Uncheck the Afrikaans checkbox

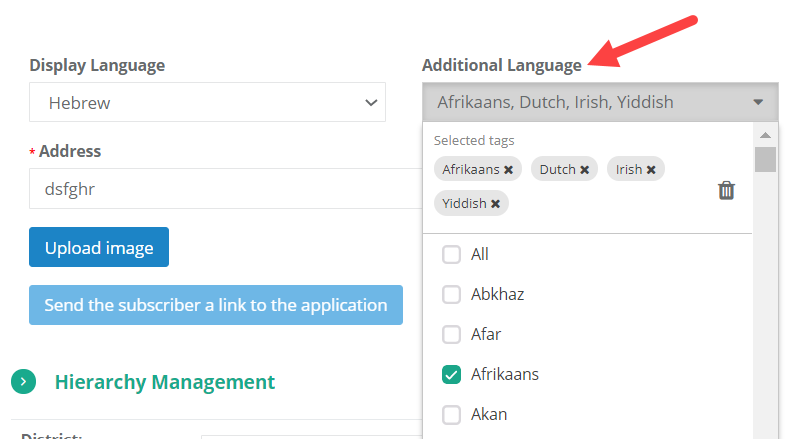[x=451, y=375]
